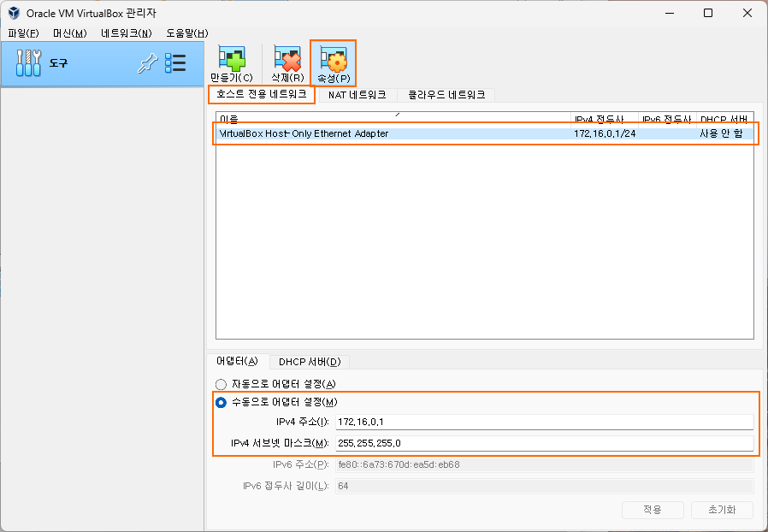
Task: Open the 머신(M) menu
Action: [69, 33]
